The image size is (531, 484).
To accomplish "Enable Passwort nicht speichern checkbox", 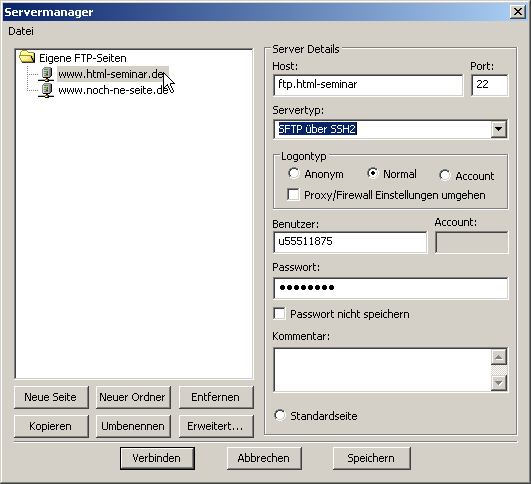I will pos(279,314).
